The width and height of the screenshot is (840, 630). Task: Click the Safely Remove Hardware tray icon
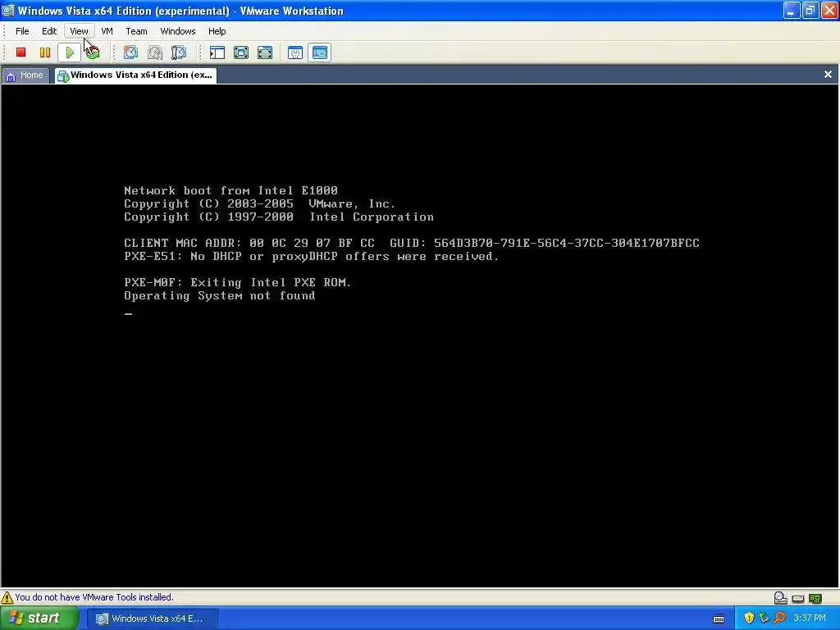coord(764,619)
